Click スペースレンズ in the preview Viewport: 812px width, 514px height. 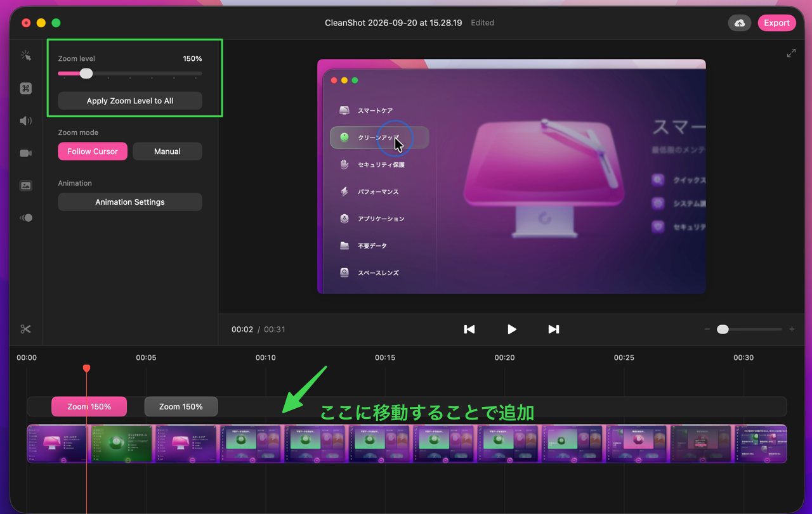(379, 273)
